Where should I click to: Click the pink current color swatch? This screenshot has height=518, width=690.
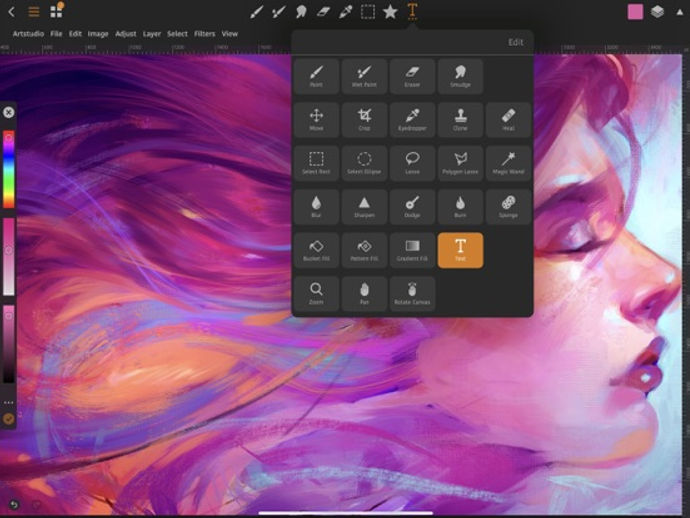[x=635, y=12]
